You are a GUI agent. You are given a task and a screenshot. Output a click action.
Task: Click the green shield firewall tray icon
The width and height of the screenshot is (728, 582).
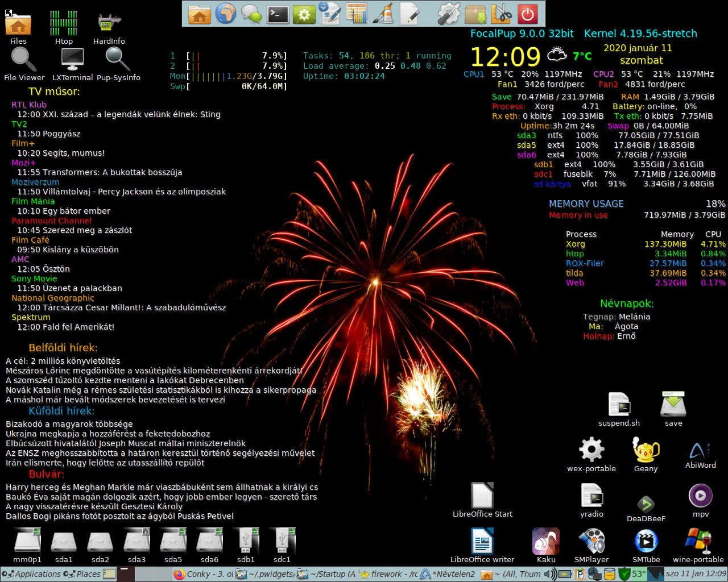click(x=624, y=574)
